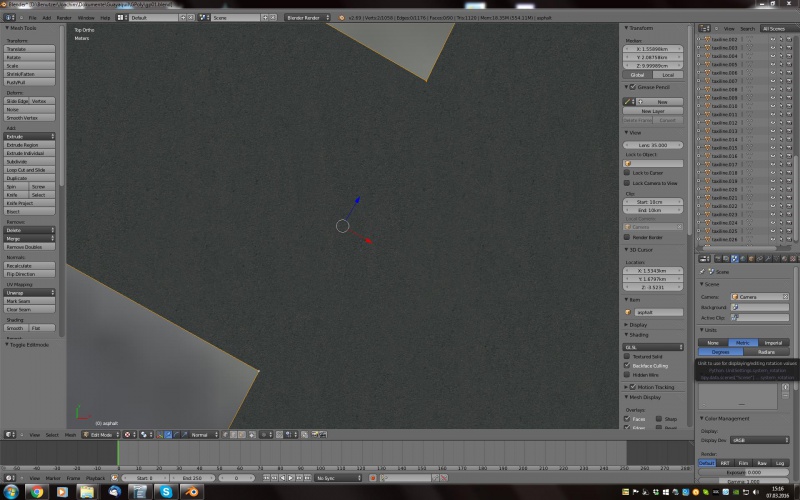
Task: Open the outliner editor type icon
Action: pyautogui.click(x=704, y=29)
